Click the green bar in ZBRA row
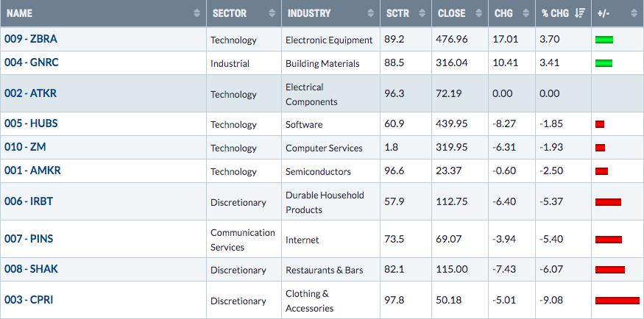 coord(604,40)
